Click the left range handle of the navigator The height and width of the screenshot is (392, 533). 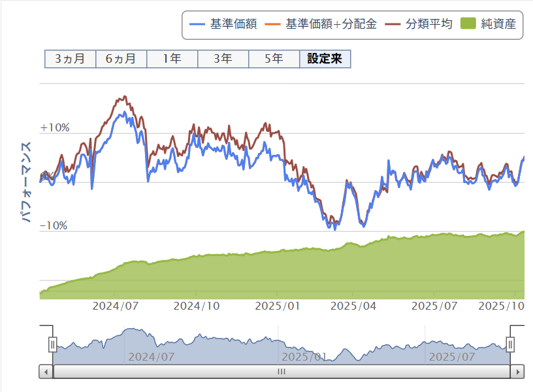click(53, 344)
